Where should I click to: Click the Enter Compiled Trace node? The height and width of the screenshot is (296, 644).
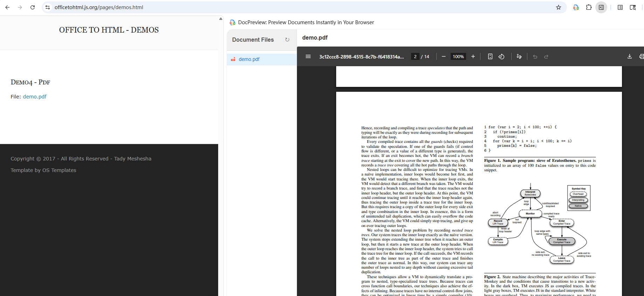coord(562,222)
